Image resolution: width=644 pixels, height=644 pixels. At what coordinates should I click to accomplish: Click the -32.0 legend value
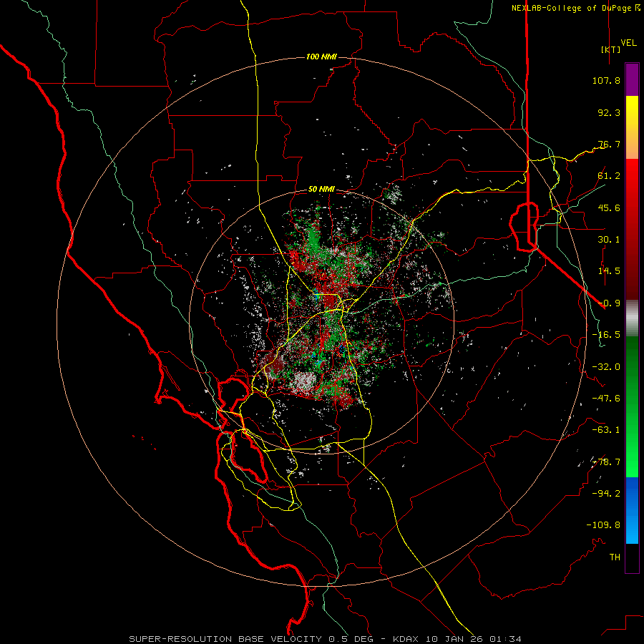[x=606, y=367]
